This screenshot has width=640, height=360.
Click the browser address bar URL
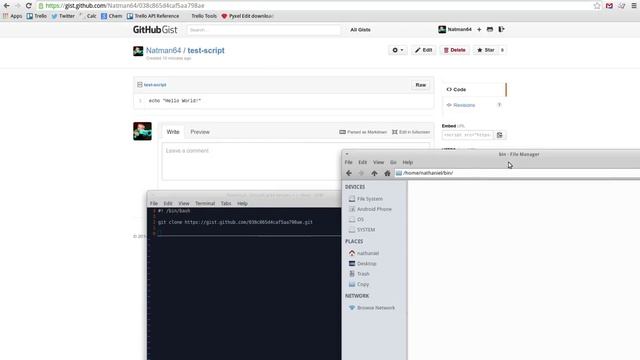124,6
